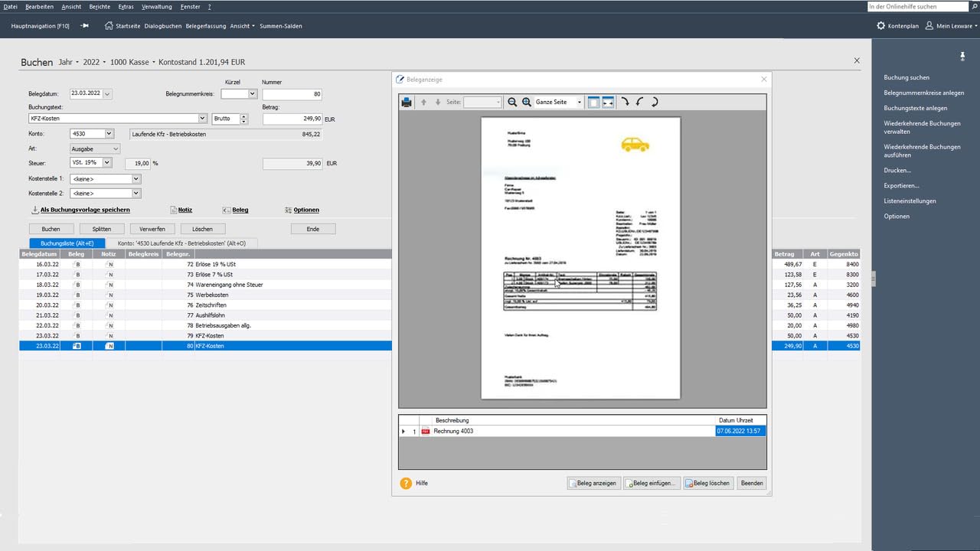This screenshot has width=980, height=551.
Task: Close the Buchen window
Action: click(857, 60)
